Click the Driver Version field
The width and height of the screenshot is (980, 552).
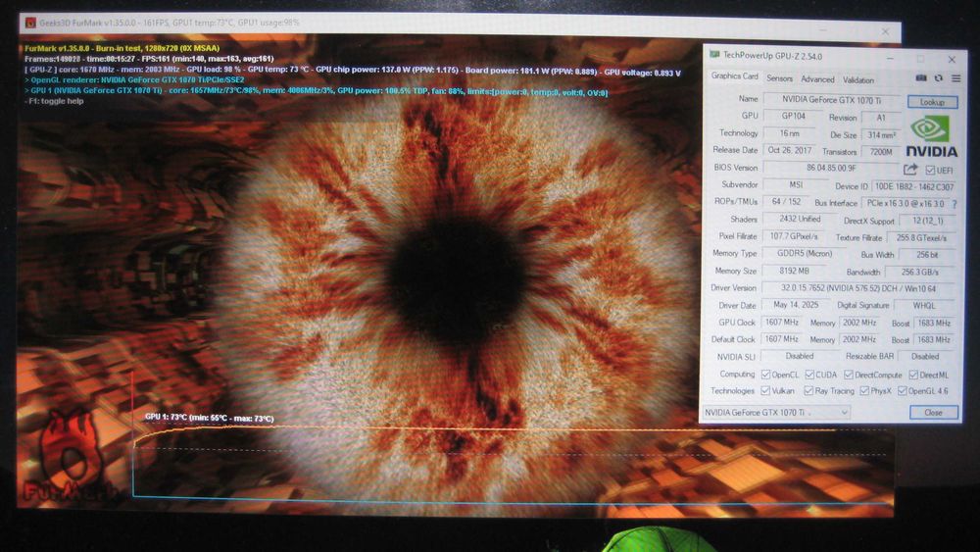click(858, 288)
